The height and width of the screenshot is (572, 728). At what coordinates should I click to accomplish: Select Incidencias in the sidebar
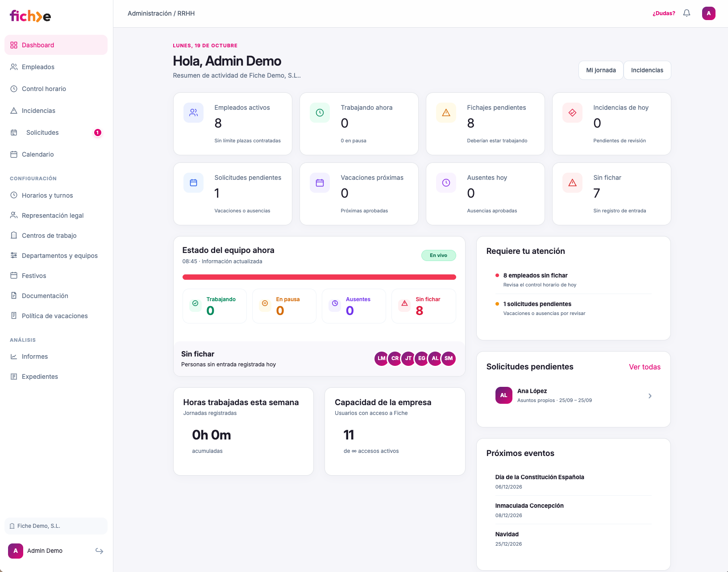56,111
